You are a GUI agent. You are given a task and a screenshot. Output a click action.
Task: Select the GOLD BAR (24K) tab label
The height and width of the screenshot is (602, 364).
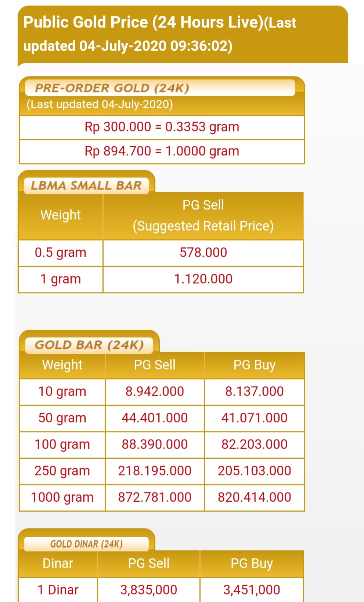[x=89, y=345]
